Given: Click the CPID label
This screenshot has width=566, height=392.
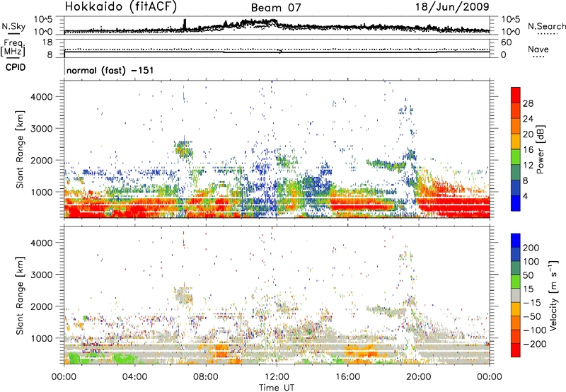Looking at the screenshot, I should pos(16,67).
